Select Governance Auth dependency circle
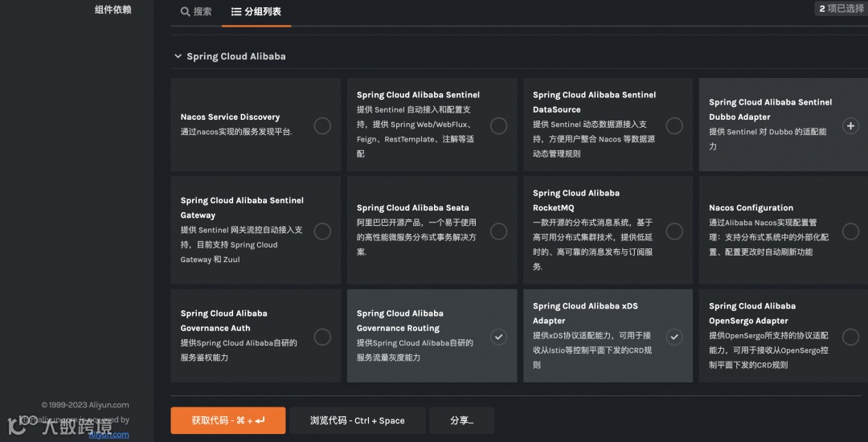868x442 pixels. [x=322, y=337]
